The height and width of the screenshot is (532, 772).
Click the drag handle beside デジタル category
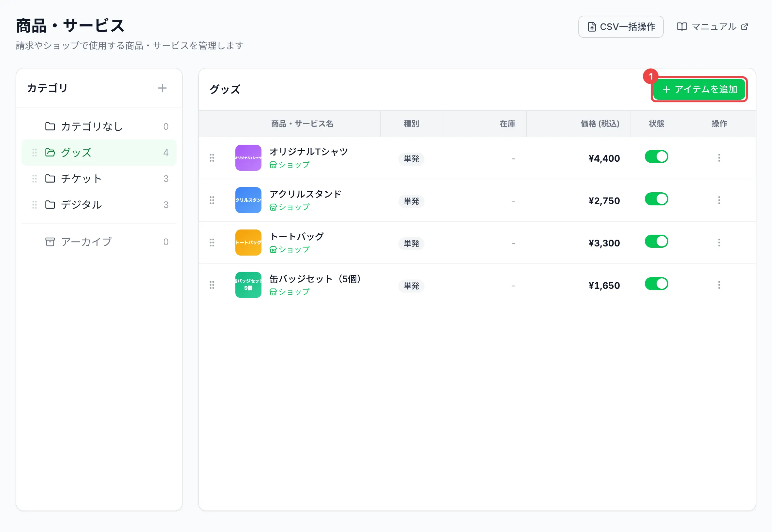(x=34, y=204)
